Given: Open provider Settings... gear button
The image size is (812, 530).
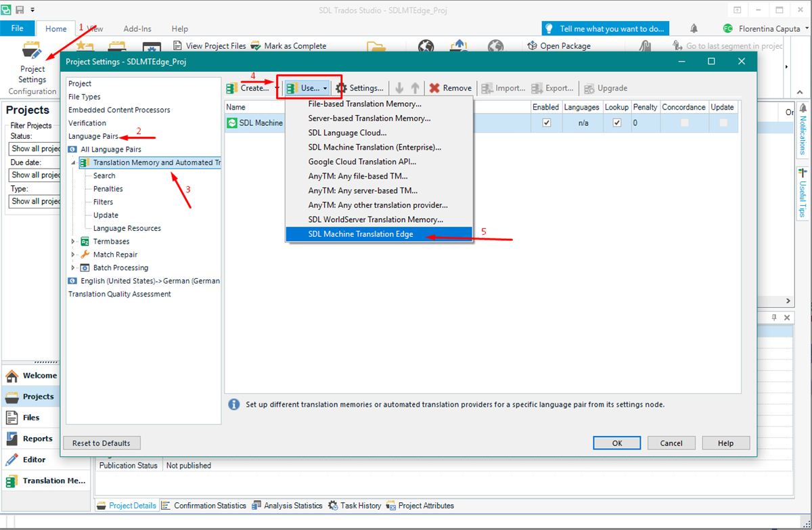Looking at the screenshot, I should 359,88.
